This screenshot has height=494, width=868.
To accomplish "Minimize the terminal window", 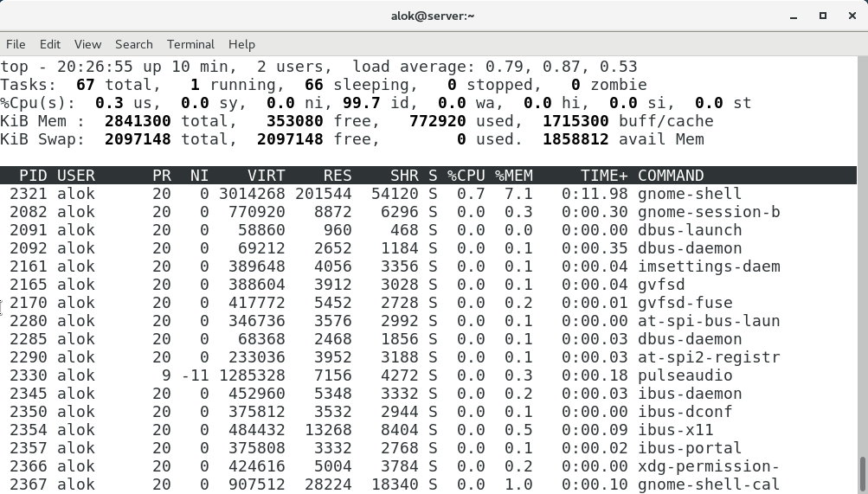I will point(794,16).
